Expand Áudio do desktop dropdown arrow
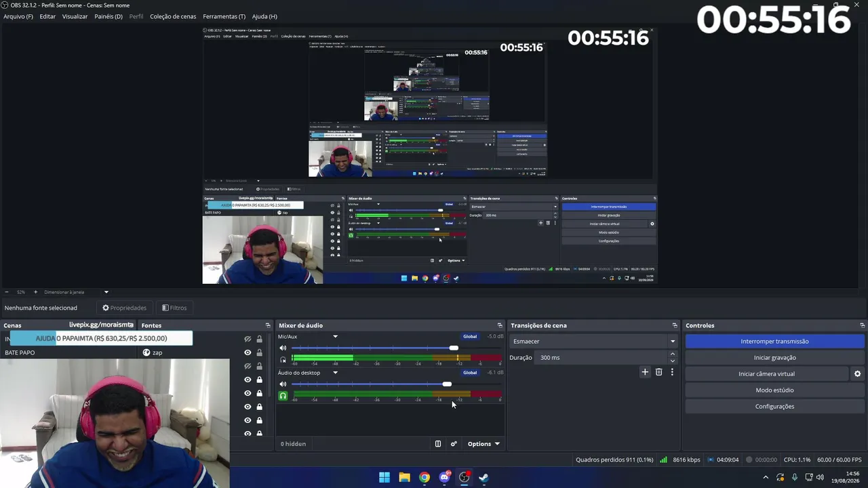The height and width of the screenshot is (488, 868). tap(335, 373)
